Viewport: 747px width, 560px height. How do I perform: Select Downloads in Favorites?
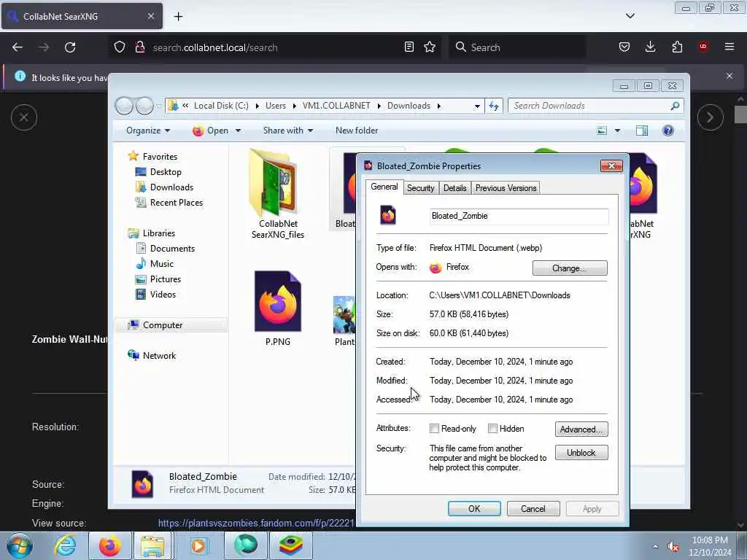pos(171,187)
